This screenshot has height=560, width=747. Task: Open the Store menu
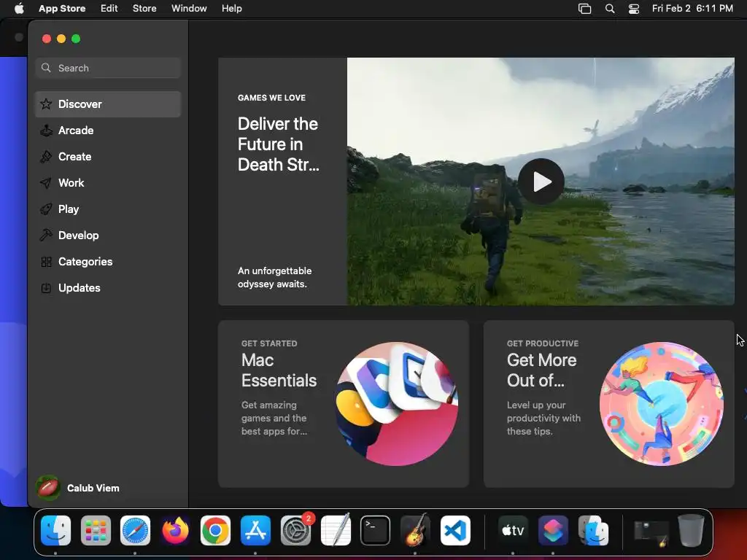pos(144,8)
